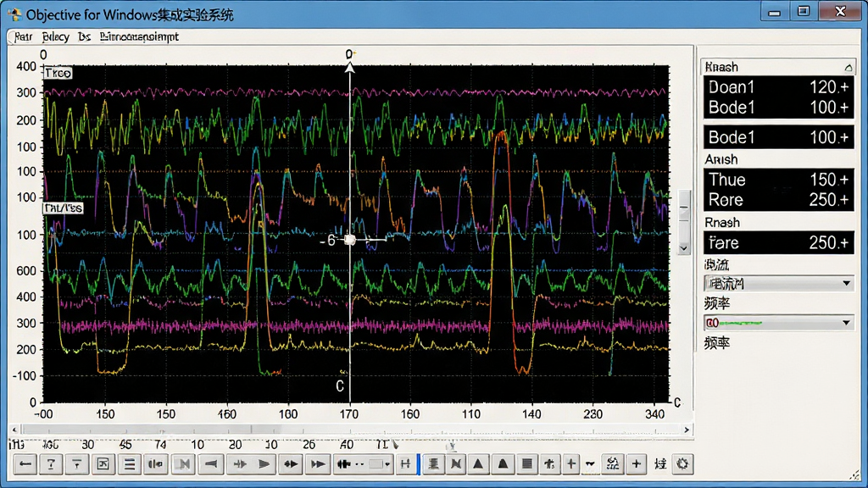Open the Ratr menu

[x=23, y=37]
